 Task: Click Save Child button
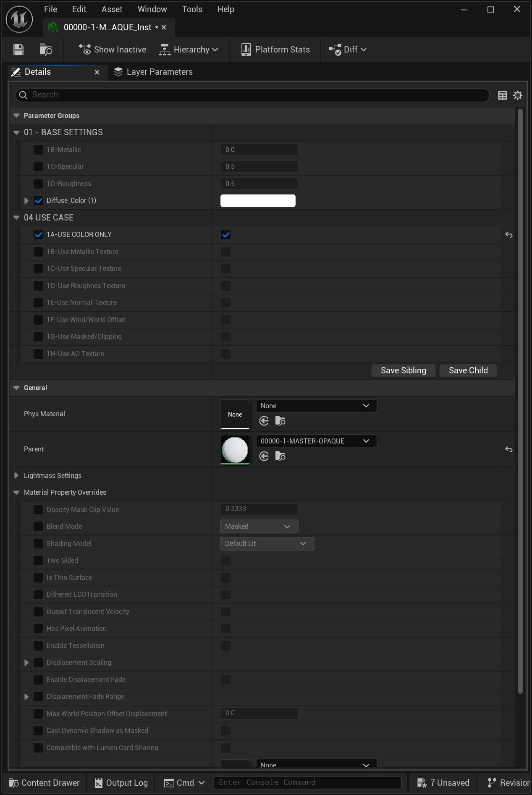[x=468, y=370]
